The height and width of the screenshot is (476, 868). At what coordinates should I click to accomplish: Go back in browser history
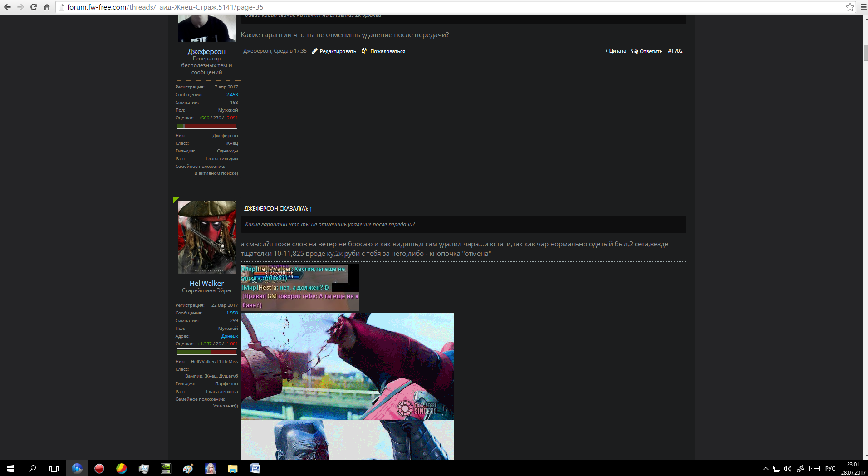[7, 7]
